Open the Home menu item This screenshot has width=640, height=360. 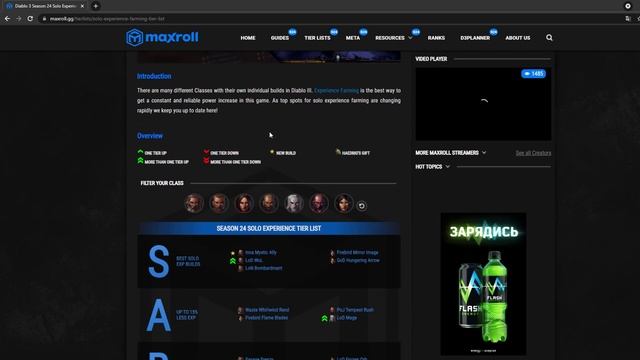point(248,38)
